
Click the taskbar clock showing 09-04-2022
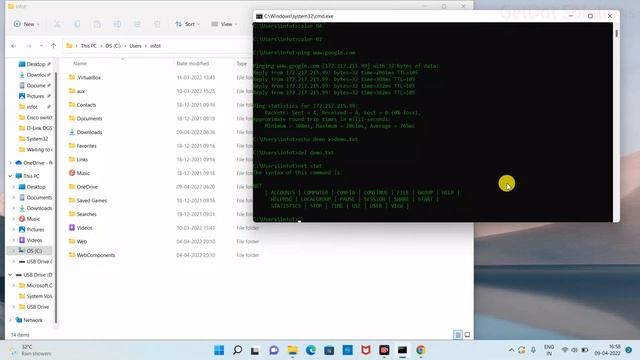point(608,350)
